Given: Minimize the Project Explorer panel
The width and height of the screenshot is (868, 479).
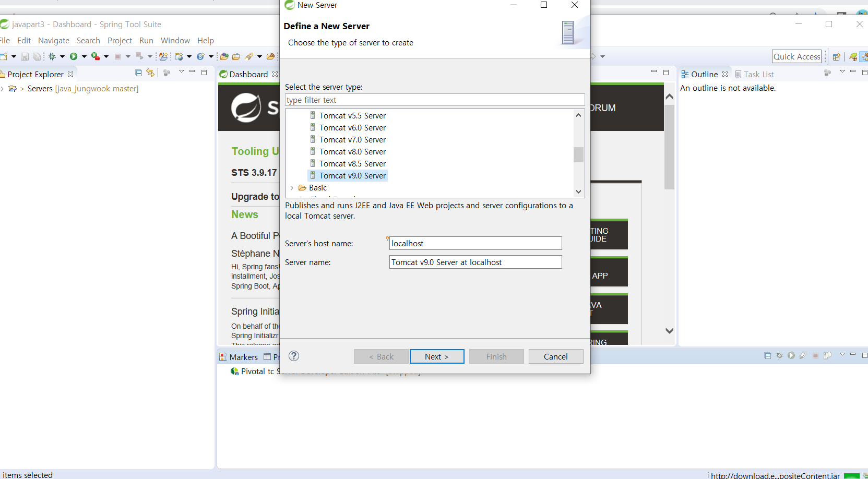Looking at the screenshot, I should click(192, 71).
